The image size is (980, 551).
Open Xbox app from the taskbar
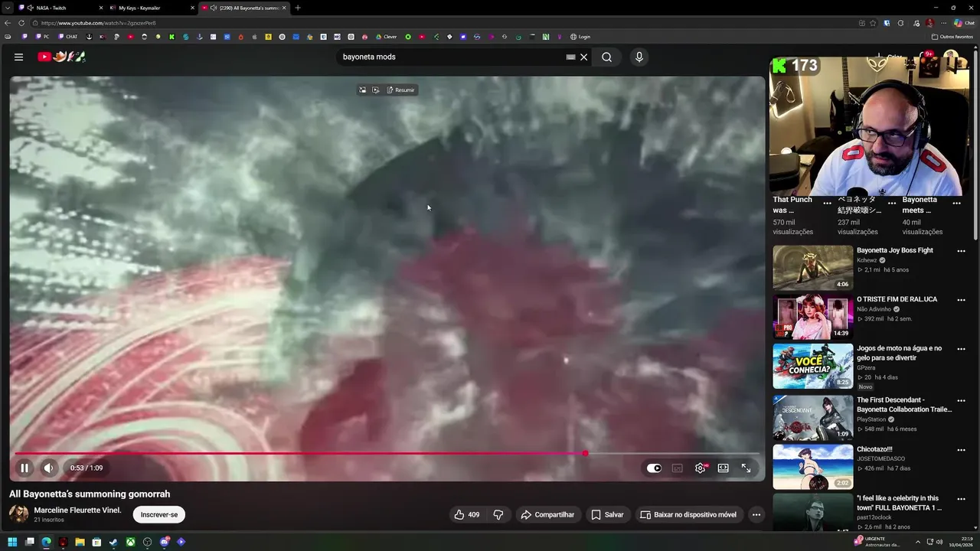point(130,542)
